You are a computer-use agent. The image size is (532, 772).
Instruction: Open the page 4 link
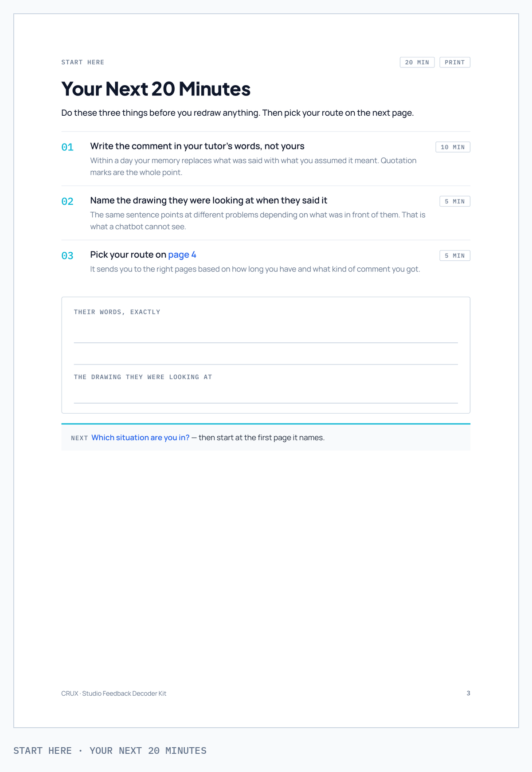(x=182, y=255)
